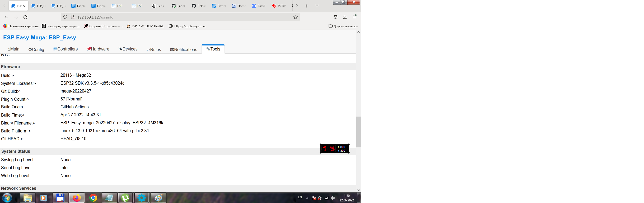The width and height of the screenshot is (644, 203).
Task: Open the Main page tab
Action: tap(13, 49)
